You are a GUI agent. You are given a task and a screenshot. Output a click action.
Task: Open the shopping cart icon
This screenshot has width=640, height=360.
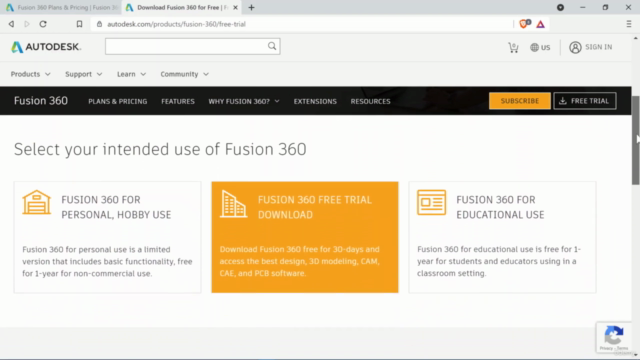click(x=513, y=47)
